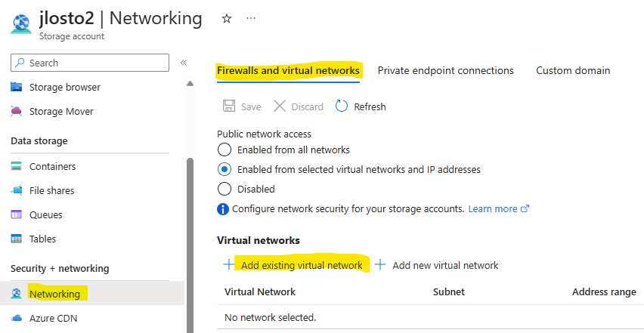Collapse the sidebar with double-chevron icon
The image size is (644, 333).
coord(184,63)
